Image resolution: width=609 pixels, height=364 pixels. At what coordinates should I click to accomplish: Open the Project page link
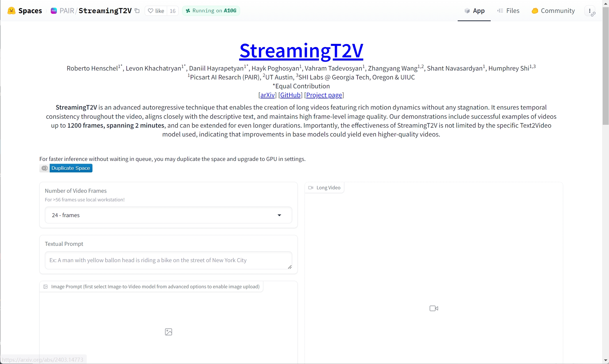[x=324, y=95]
